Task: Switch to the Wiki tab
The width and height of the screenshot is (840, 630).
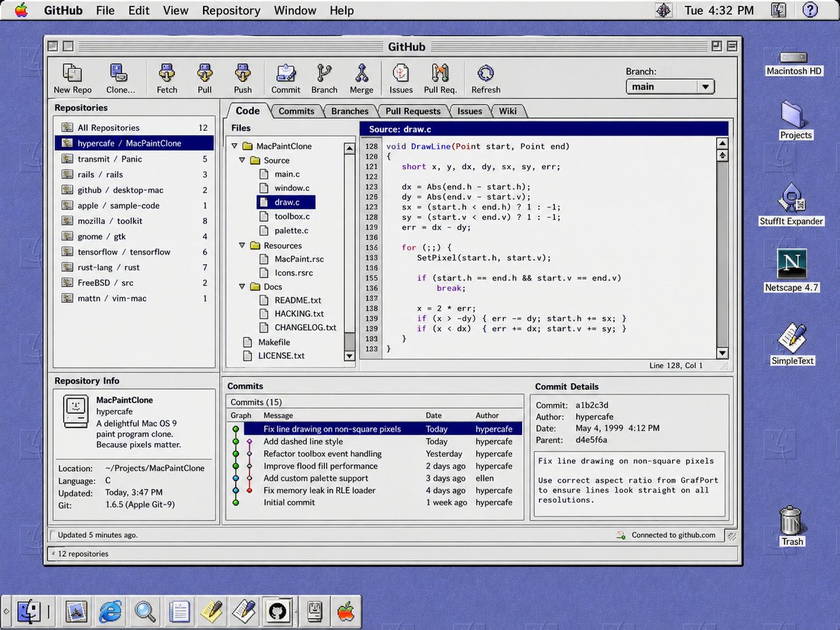Action: [507, 111]
